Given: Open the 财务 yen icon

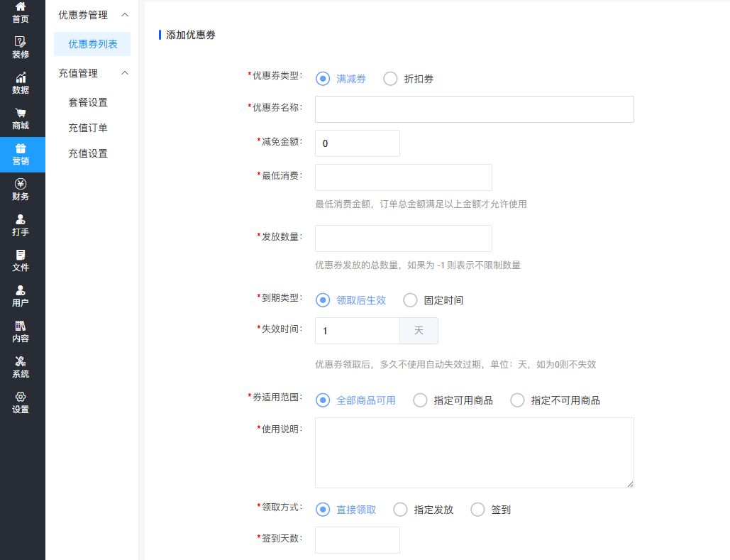Looking at the screenshot, I should point(21,184).
